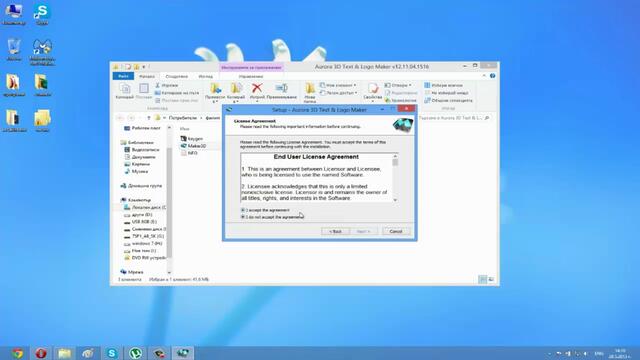The image size is (640, 360).
Task: Select the INFO file in Explorer
Action: click(x=189, y=153)
